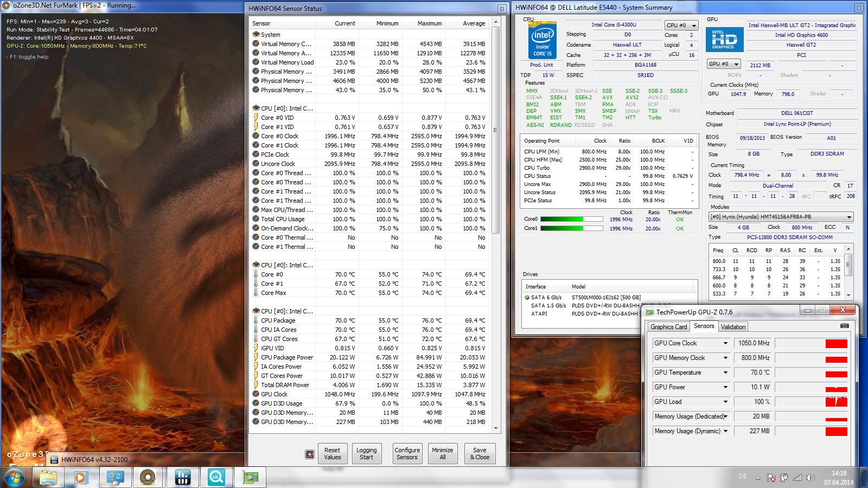Select the CPU Package Power row
Screen dimensions: 868x488
click(x=370, y=357)
